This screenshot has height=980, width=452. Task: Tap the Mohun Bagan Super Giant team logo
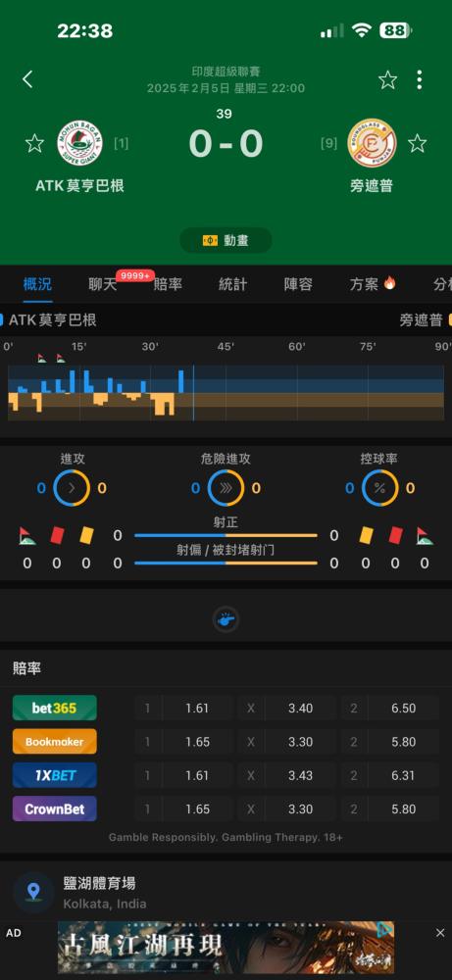click(x=79, y=143)
